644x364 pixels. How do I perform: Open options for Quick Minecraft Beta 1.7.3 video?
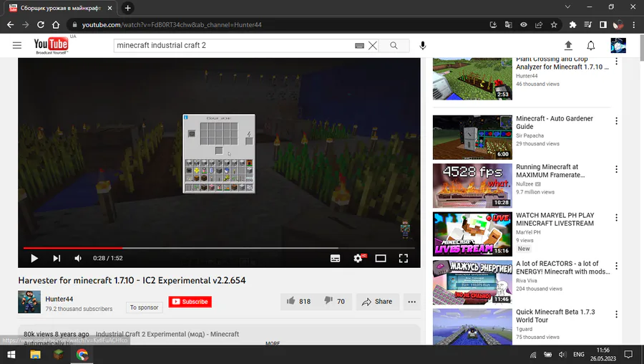[616, 315]
